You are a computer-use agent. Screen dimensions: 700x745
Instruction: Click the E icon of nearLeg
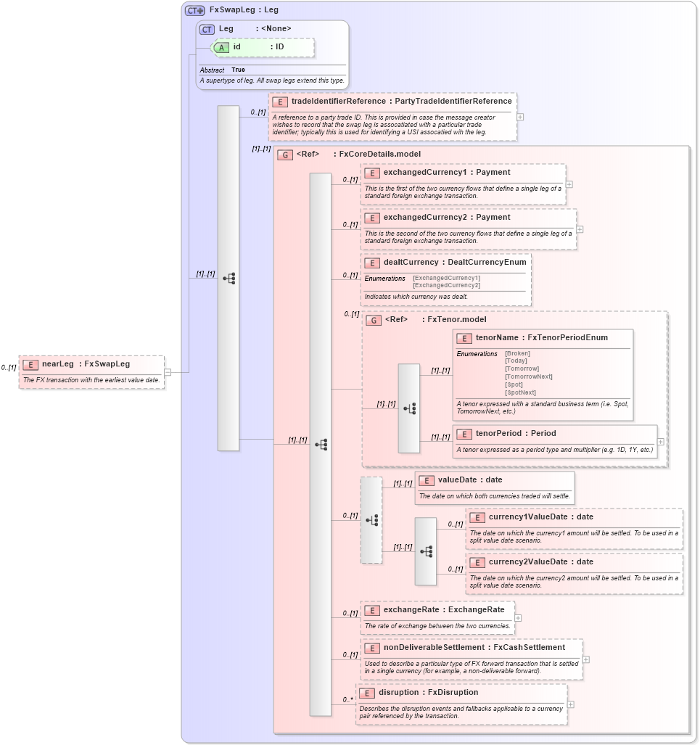[x=30, y=364]
